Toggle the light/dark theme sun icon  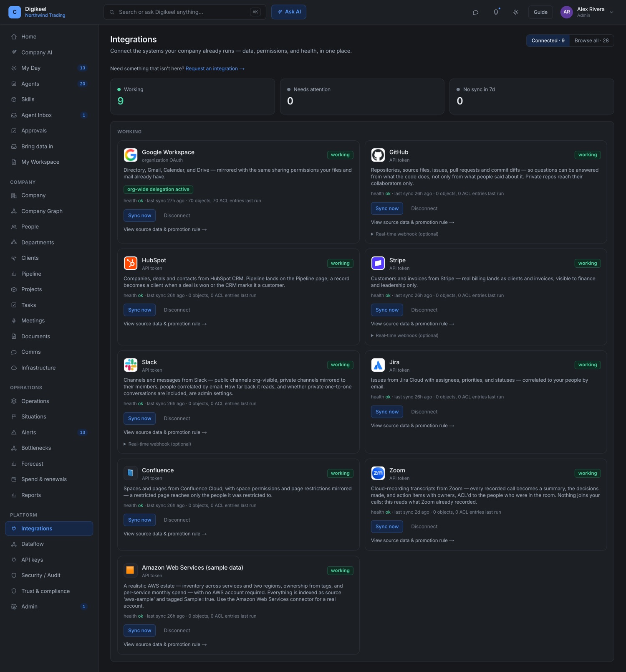[x=516, y=12]
